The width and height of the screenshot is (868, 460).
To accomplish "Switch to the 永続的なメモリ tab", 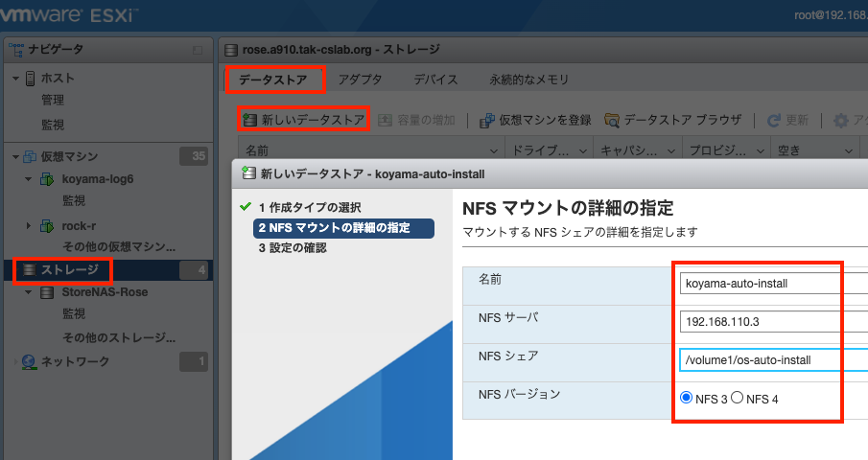I will (528, 80).
